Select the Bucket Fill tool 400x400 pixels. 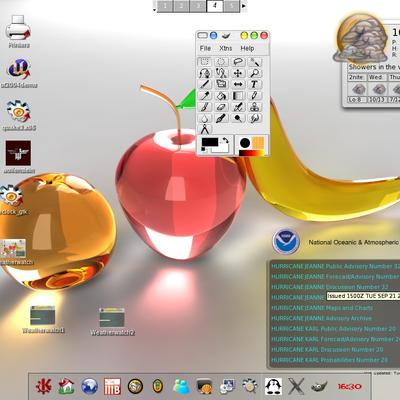tap(221, 96)
